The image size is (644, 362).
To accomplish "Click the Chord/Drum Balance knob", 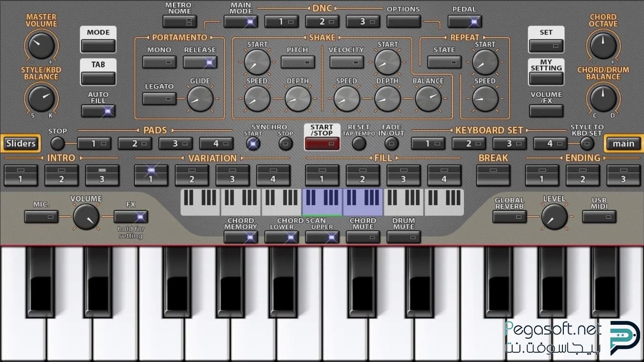I will click(603, 98).
